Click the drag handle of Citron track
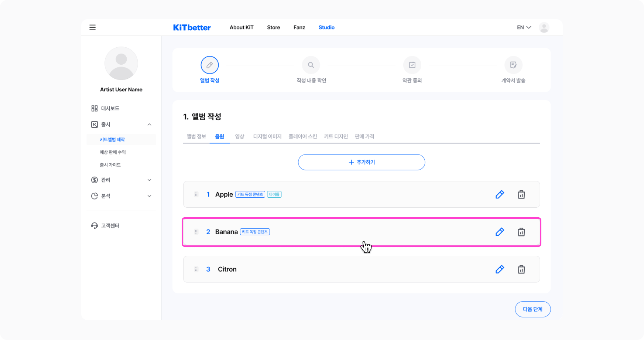Screen dimensions: 644x340 click(196, 269)
